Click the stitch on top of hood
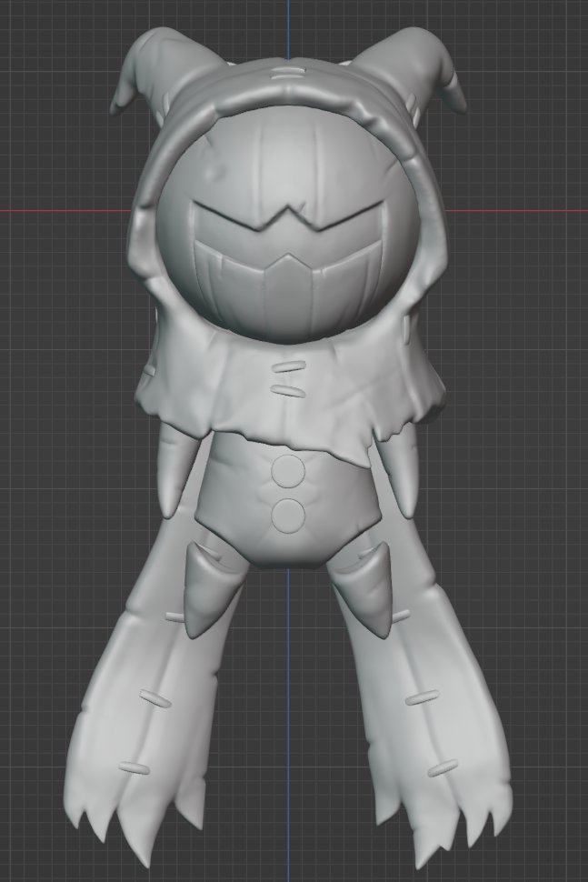The image size is (588, 882). [286, 75]
